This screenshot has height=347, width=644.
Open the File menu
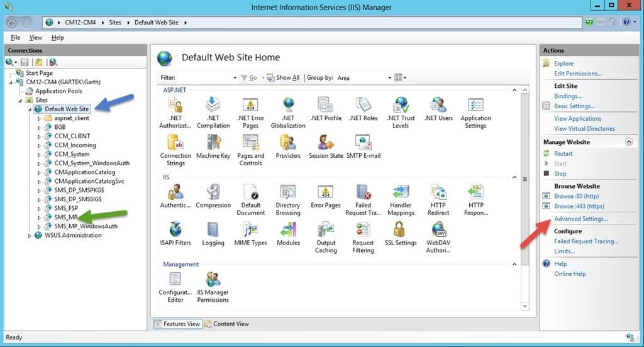click(15, 37)
